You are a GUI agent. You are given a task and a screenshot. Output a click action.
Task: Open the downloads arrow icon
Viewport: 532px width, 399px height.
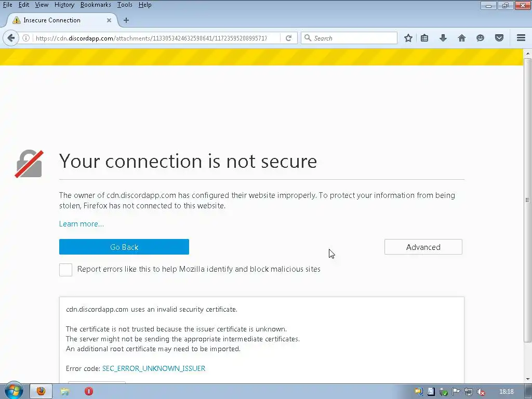443,38
